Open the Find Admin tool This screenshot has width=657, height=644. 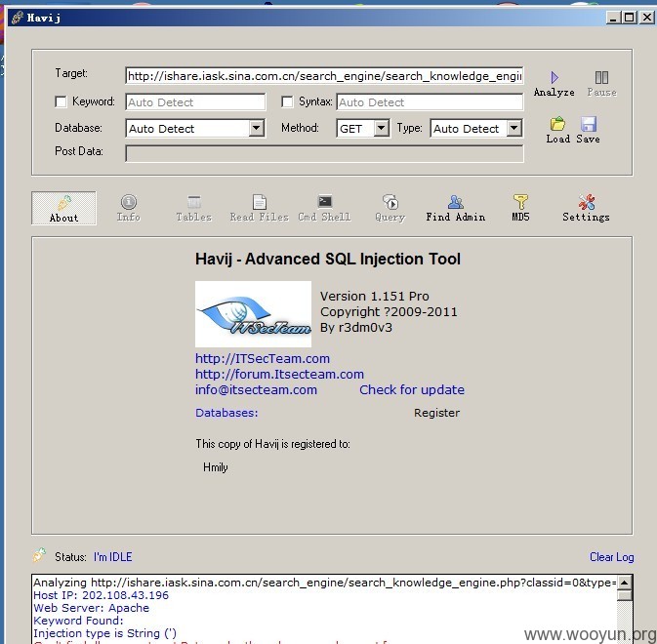pos(456,208)
